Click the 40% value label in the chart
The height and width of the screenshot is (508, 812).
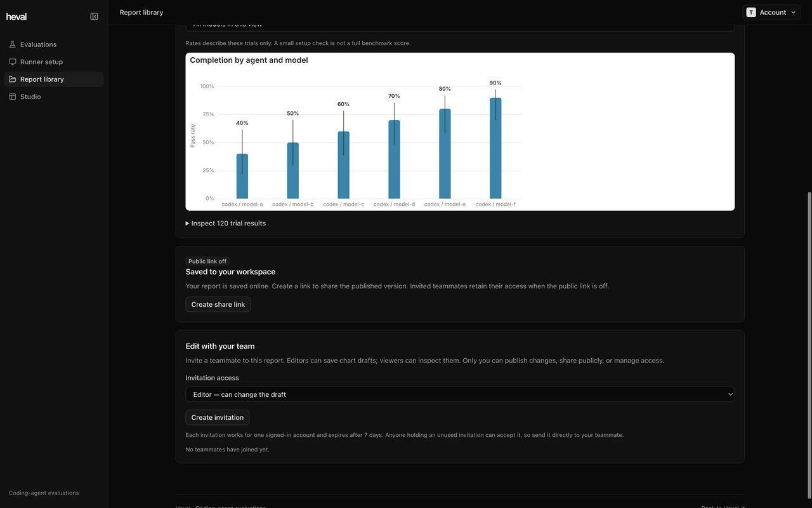(x=242, y=123)
